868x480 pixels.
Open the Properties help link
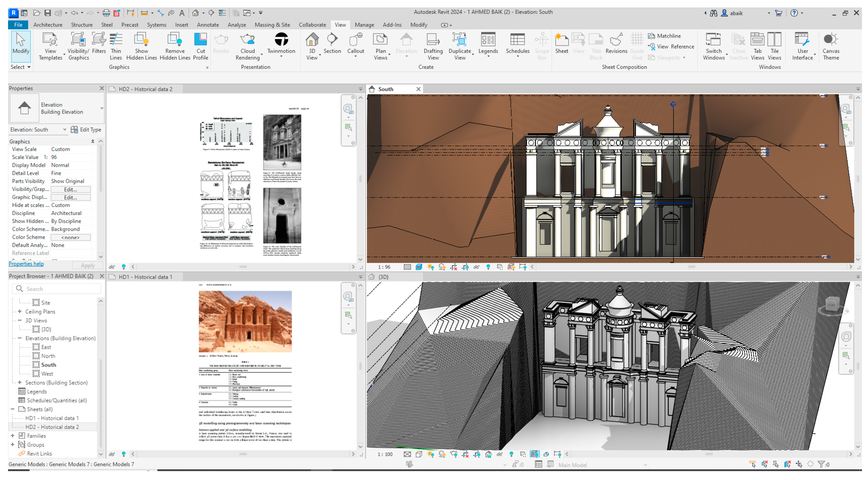pyautogui.click(x=26, y=264)
